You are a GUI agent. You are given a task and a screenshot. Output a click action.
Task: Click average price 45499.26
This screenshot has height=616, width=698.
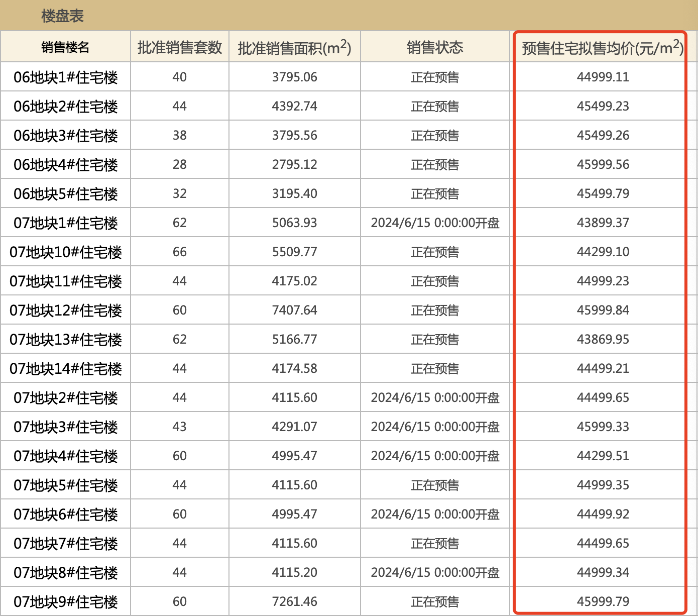click(x=603, y=135)
